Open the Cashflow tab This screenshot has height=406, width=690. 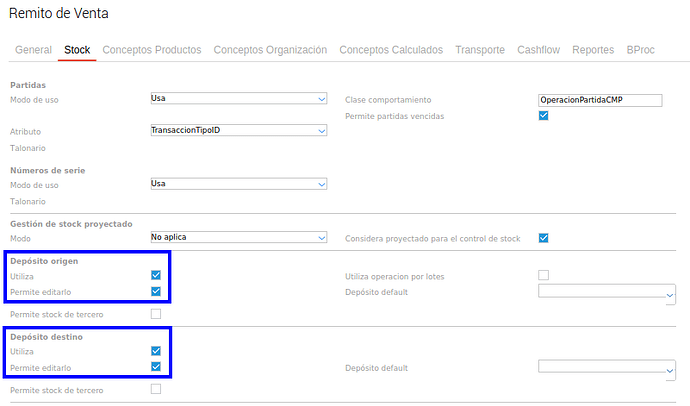point(538,49)
